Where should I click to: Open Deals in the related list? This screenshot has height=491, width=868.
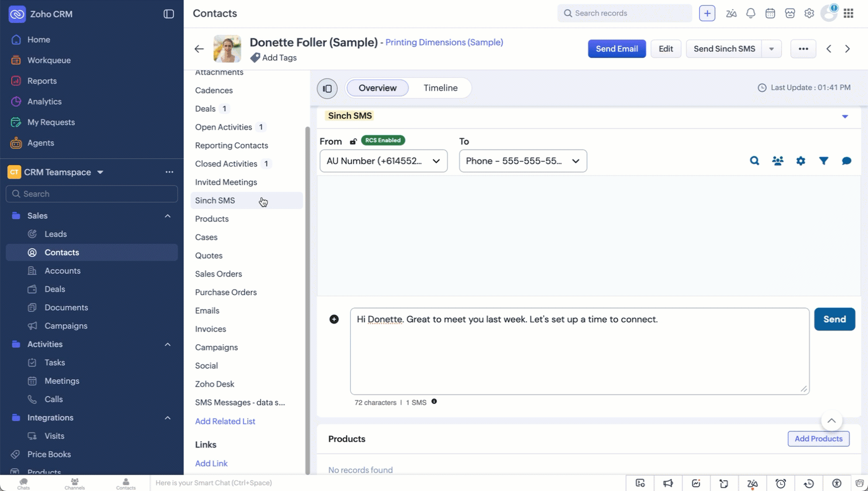(x=205, y=109)
